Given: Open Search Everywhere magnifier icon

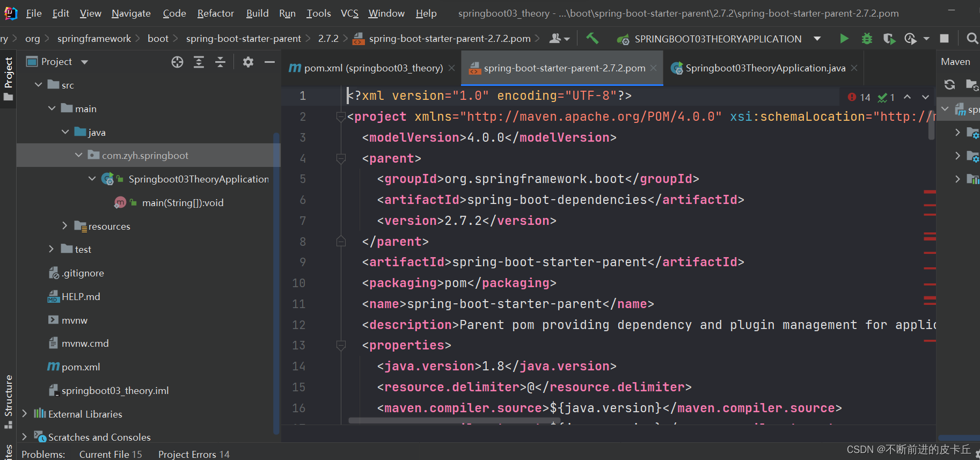Looking at the screenshot, I should point(972,39).
